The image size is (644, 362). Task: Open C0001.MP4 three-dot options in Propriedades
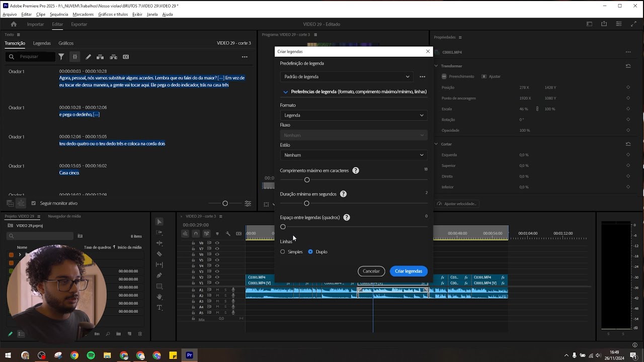(x=628, y=52)
